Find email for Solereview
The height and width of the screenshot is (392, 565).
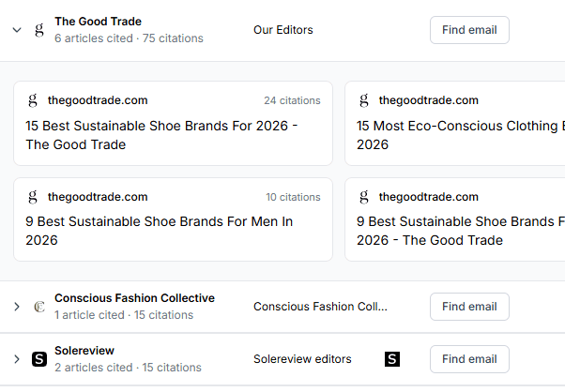pyautogui.click(x=469, y=359)
